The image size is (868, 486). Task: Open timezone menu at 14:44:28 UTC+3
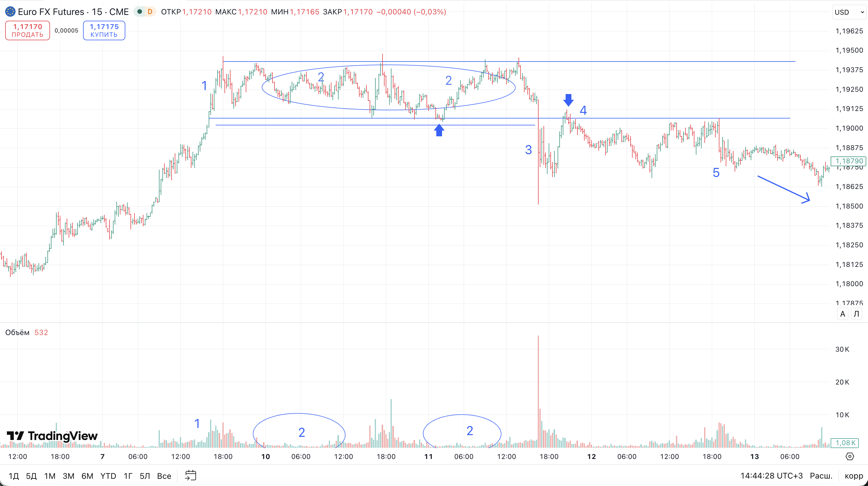click(771, 476)
